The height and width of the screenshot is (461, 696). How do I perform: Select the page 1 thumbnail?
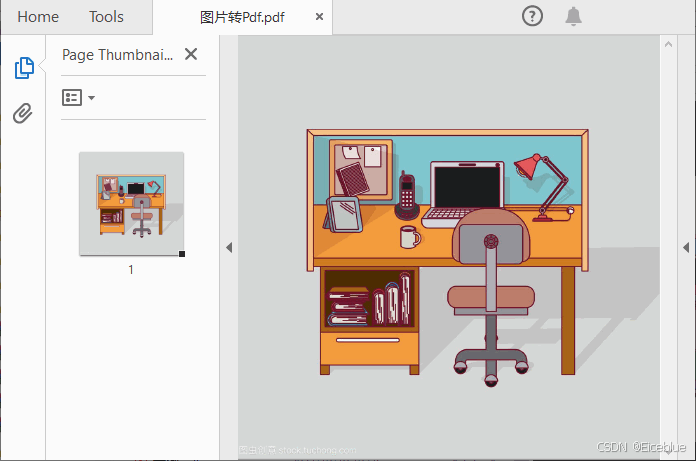(x=131, y=203)
